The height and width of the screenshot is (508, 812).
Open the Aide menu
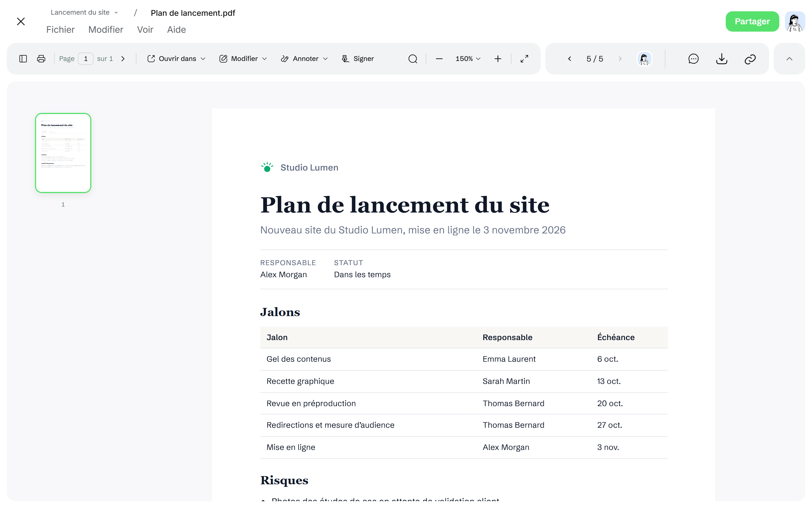point(176,30)
